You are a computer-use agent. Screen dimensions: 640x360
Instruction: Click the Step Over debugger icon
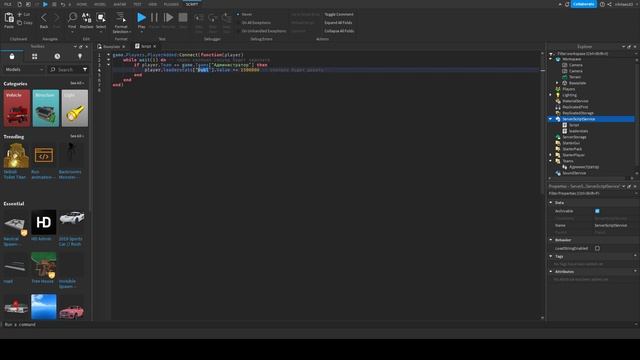click(x=213, y=18)
